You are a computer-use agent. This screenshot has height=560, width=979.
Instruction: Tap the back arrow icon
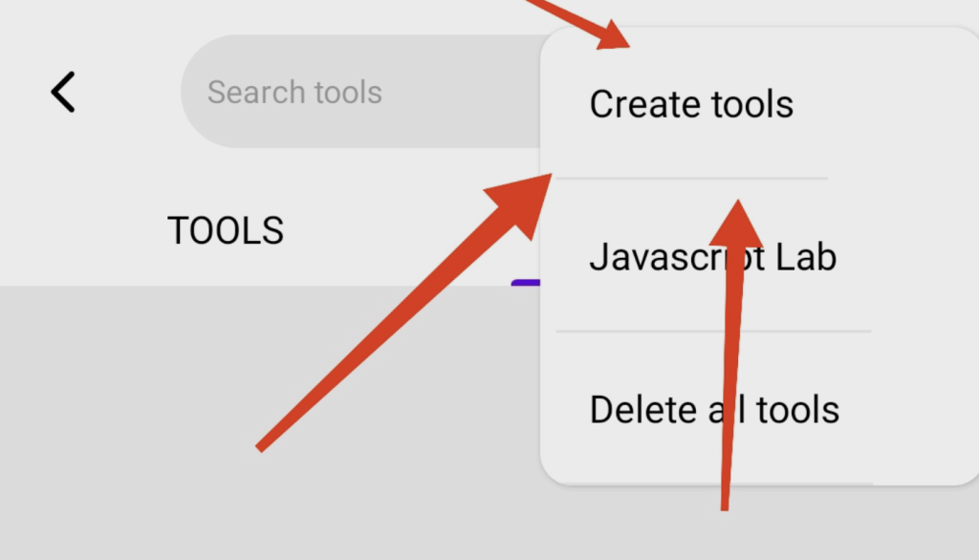(x=63, y=92)
